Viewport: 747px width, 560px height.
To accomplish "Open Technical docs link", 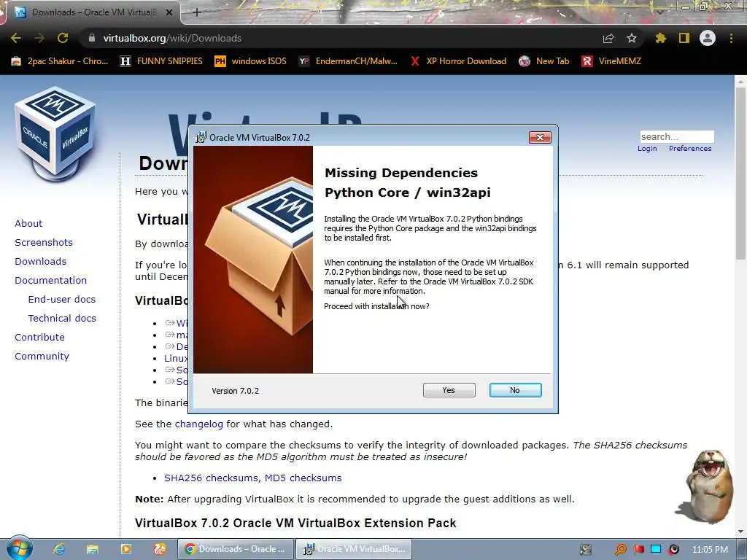I will coord(62,318).
